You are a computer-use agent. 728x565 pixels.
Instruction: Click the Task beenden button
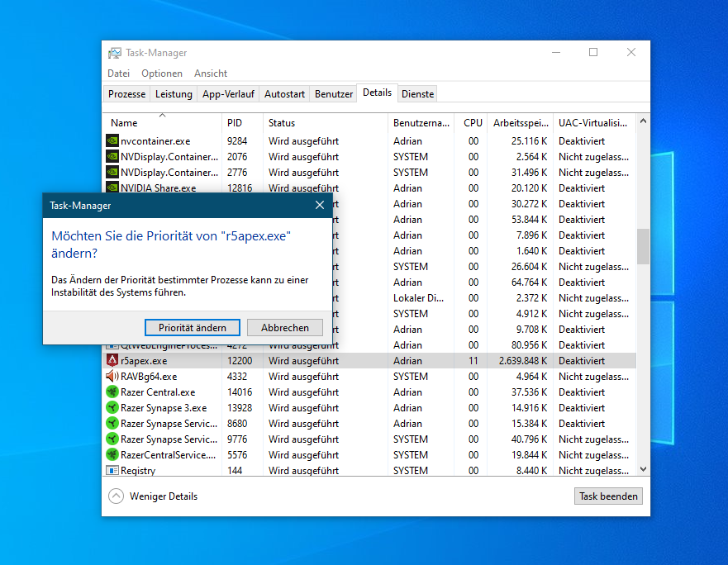[x=608, y=496]
